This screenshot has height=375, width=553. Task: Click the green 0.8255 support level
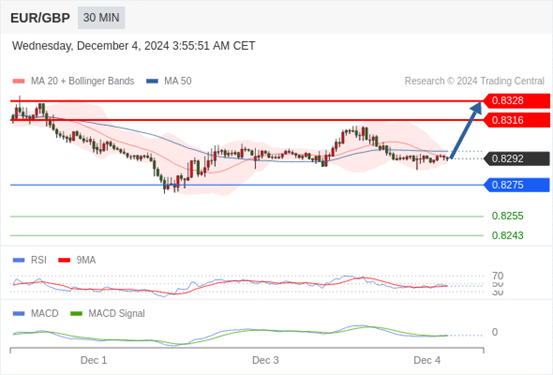(508, 216)
